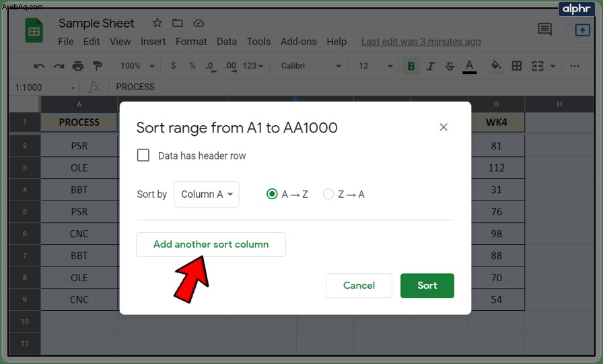Expand the Calibri font dropdown
The image size is (603, 364).
click(311, 66)
